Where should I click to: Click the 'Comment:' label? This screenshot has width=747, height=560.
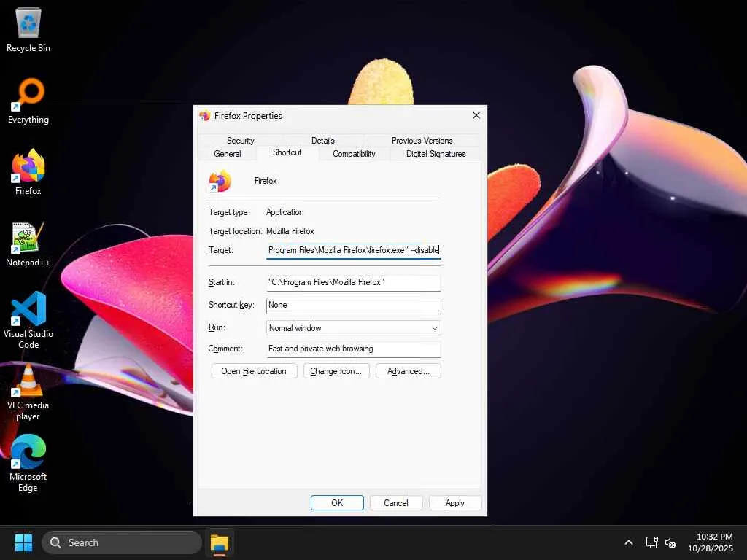coord(225,349)
